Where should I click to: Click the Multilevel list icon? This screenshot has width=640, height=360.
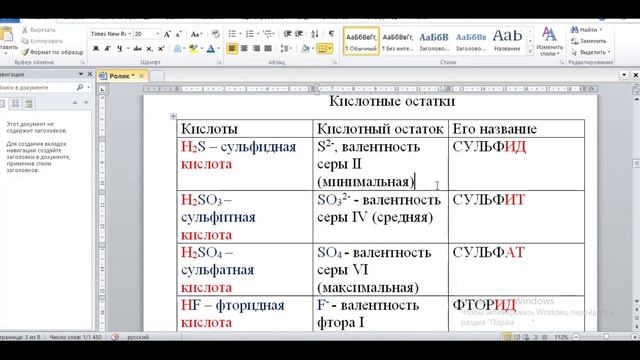[x=267, y=34]
